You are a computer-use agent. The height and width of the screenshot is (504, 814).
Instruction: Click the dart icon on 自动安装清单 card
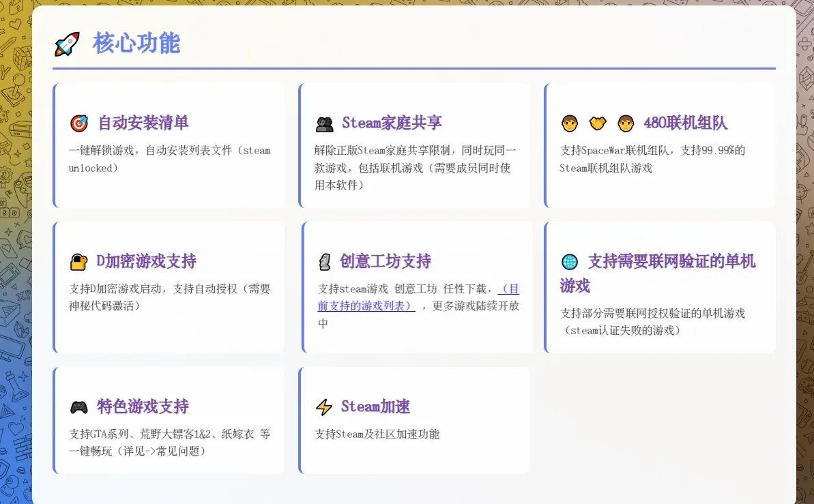tap(78, 121)
